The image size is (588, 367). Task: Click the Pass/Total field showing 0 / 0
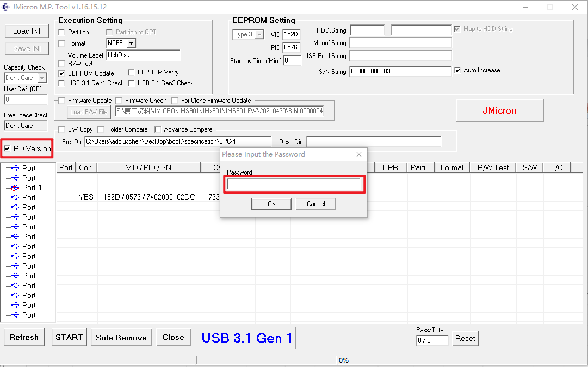(432, 340)
